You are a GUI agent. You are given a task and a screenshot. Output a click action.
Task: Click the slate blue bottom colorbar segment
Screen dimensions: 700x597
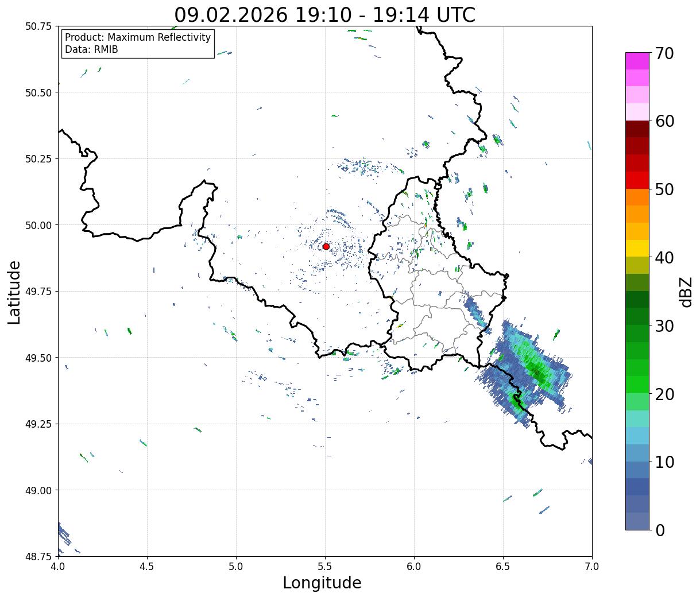[637, 521]
